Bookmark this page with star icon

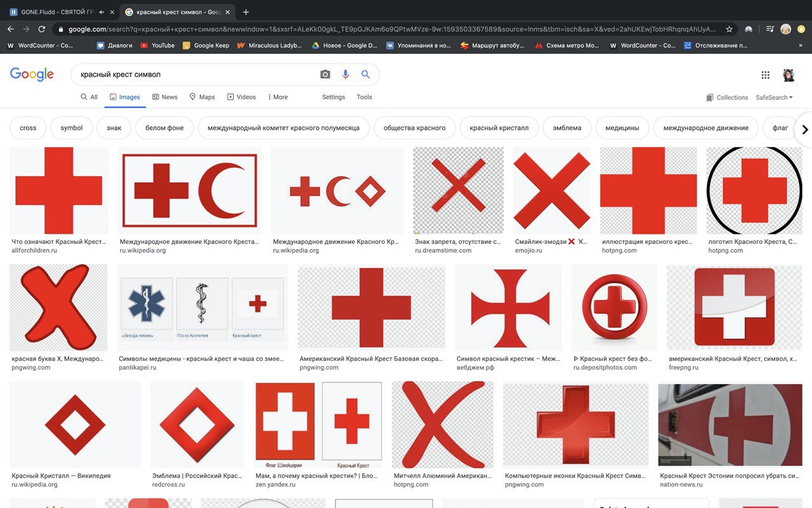(730, 29)
